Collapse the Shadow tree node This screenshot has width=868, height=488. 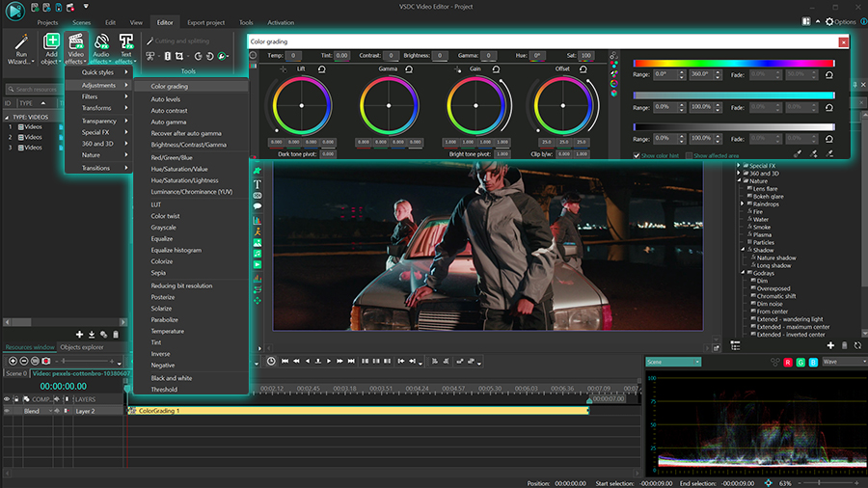[x=743, y=250]
